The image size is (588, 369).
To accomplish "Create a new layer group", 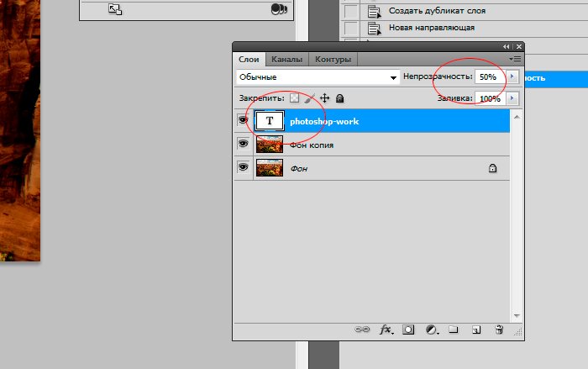I will (454, 329).
